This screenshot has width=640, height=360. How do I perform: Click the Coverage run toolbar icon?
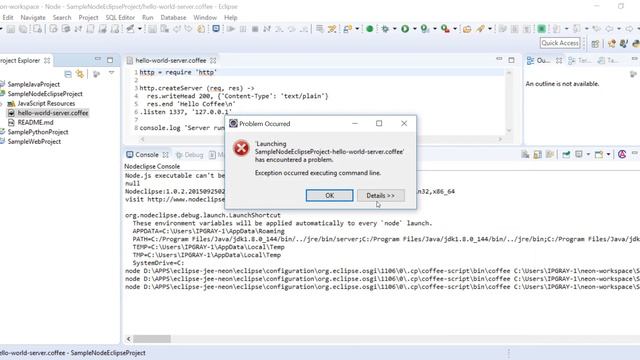click(x=425, y=29)
